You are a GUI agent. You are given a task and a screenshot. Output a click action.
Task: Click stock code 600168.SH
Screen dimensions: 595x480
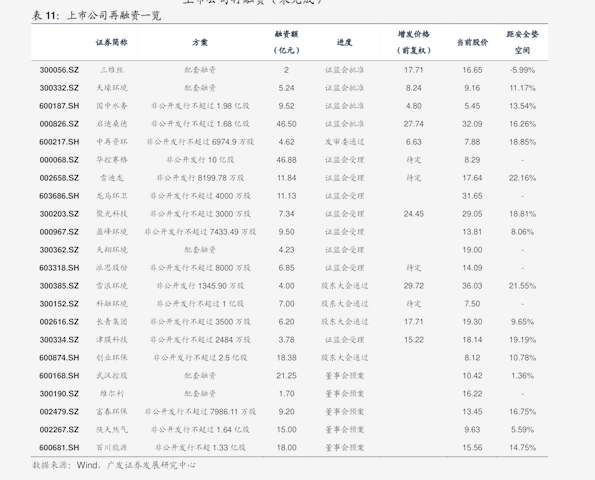coord(59,376)
